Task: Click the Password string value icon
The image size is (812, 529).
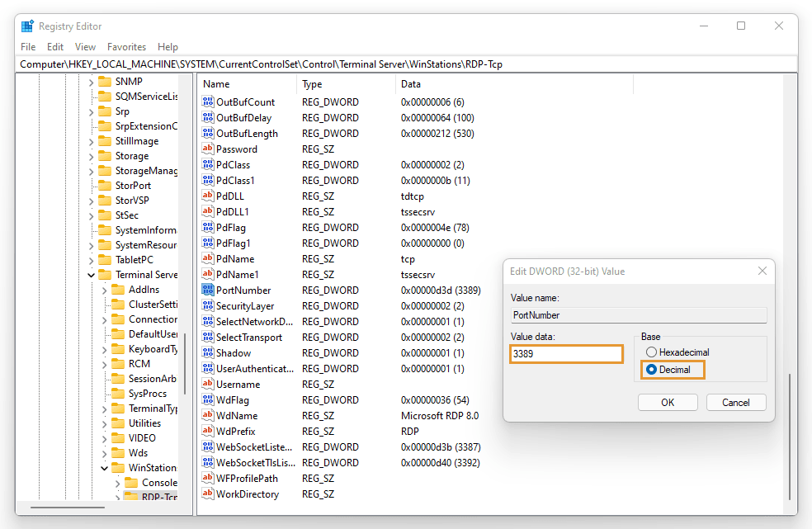Action: pos(208,149)
